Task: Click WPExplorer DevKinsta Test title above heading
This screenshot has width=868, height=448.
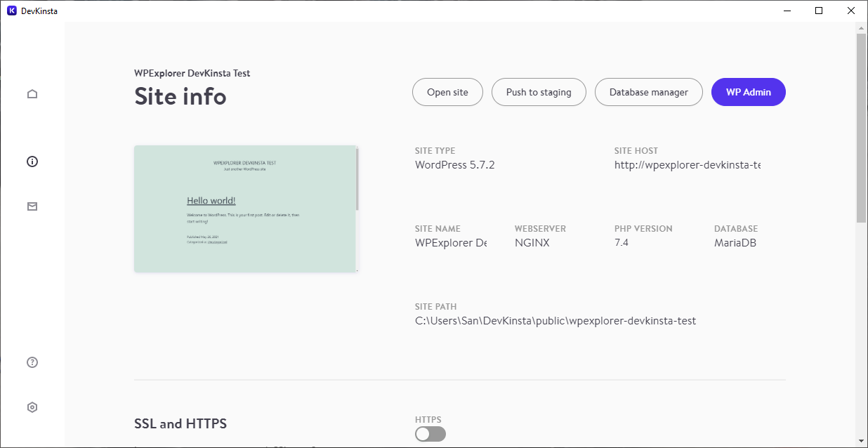Action: tap(192, 73)
